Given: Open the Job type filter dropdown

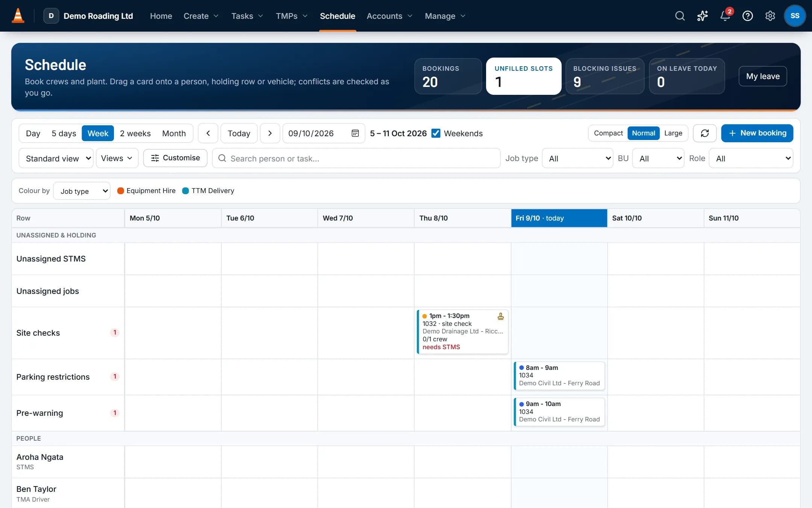Looking at the screenshot, I should point(577,158).
